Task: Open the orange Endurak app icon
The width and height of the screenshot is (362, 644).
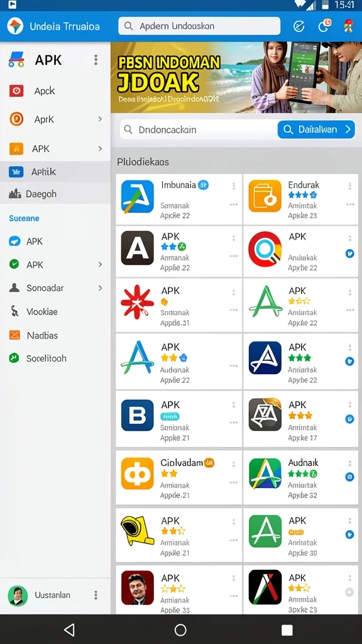Action: click(265, 196)
